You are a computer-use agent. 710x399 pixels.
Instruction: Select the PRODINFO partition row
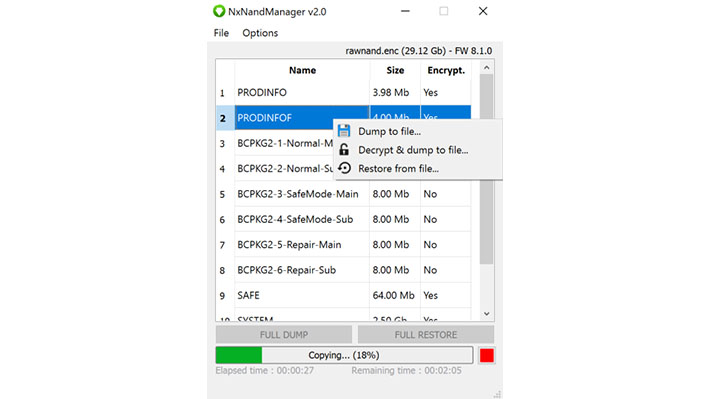pos(302,92)
